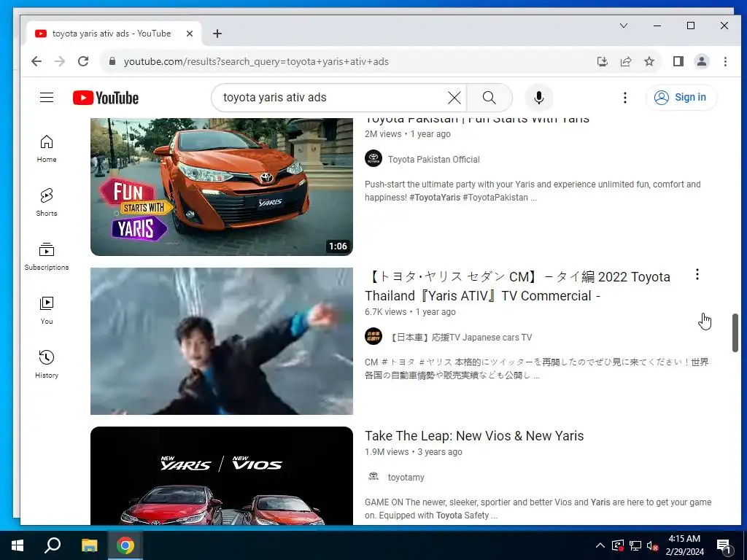Open the Chrome profile avatar
This screenshot has width=747, height=560.
pos(702,61)
